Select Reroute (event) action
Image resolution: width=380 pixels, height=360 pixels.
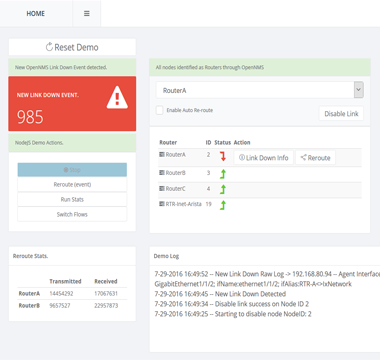72,184
